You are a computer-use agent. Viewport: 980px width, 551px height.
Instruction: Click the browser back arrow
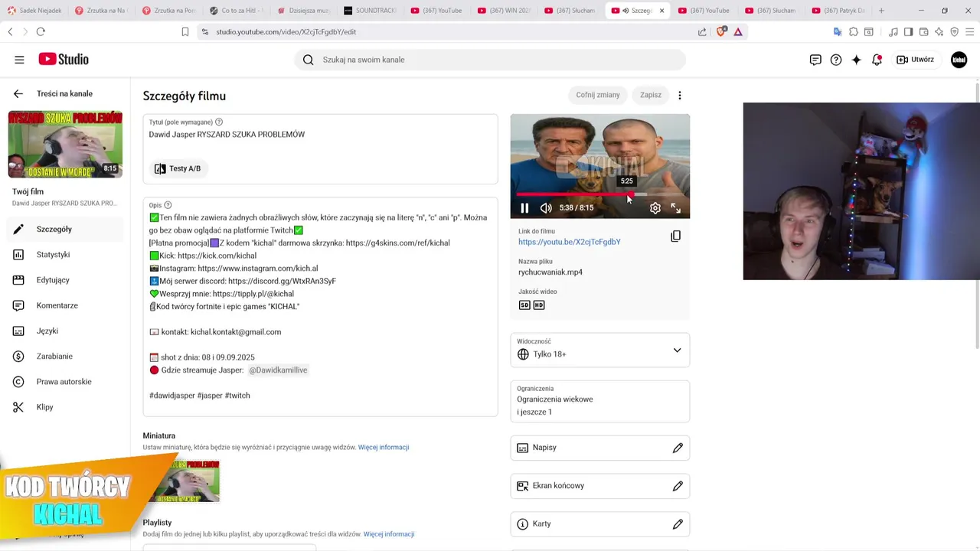click(x=10, y=31)
